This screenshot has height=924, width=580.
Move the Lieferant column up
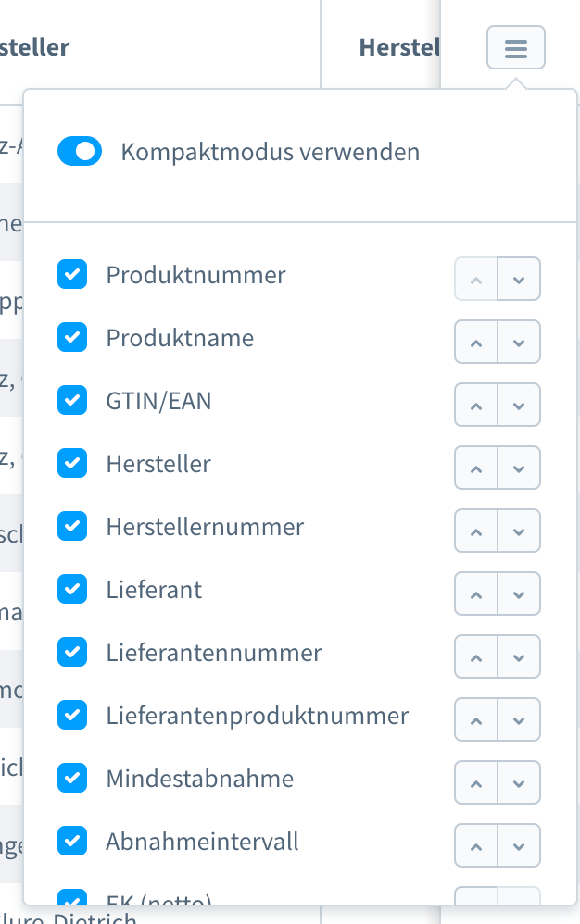click(x=475, y=593)
